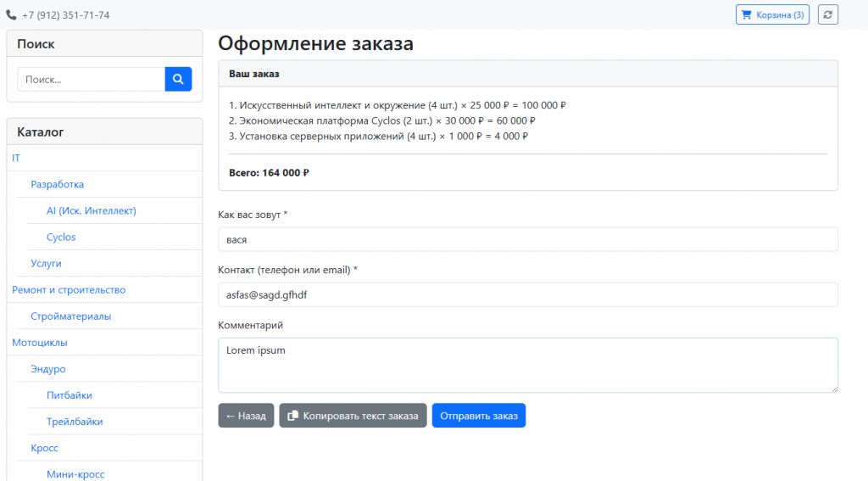
Task: Click the Как вас зовут name field
Action: 527,239
